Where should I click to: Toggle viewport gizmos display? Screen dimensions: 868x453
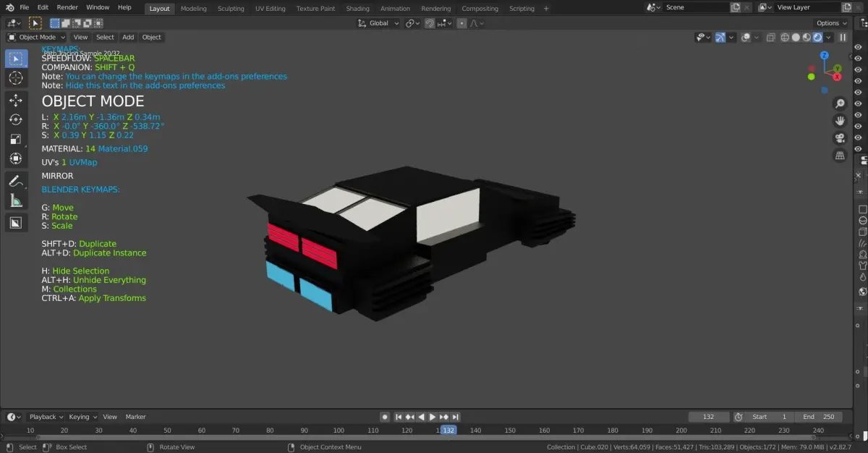click(x=720, y=38)
